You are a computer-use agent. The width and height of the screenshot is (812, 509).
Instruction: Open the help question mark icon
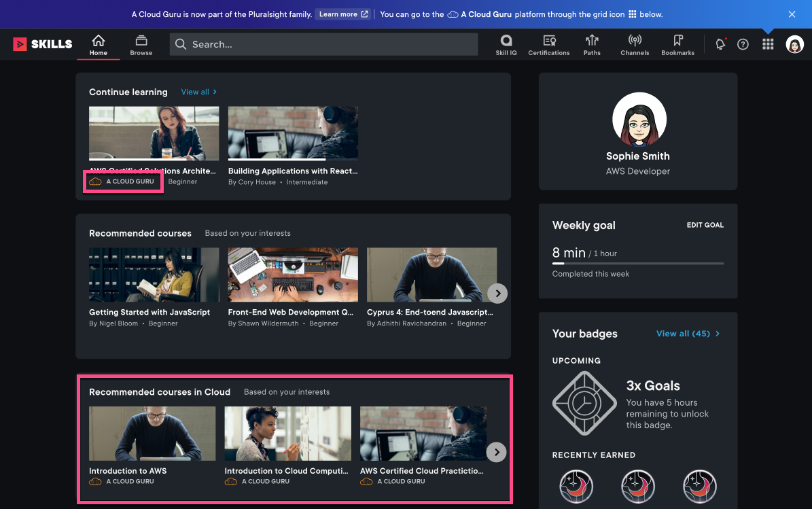pos(743,44)
